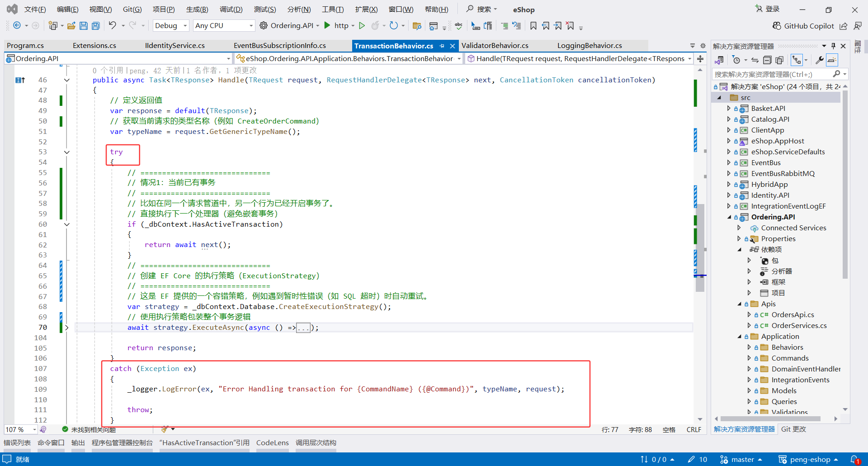Collapse all nodes in Solution Explorer
868x466 pixels.
[x=767, y=60]
